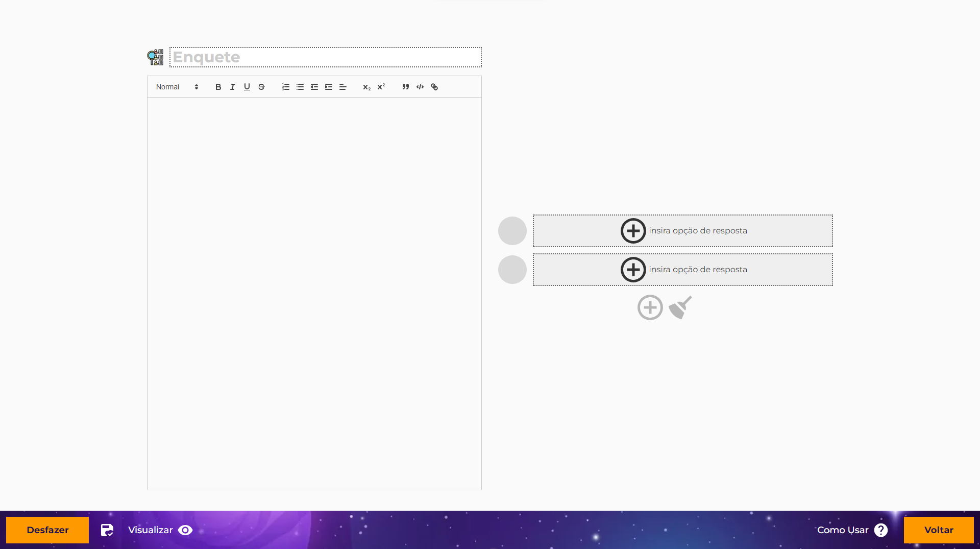Insert a hyperlink using link icon
Screen dimensions: 980x549
(x=434, y=87)
